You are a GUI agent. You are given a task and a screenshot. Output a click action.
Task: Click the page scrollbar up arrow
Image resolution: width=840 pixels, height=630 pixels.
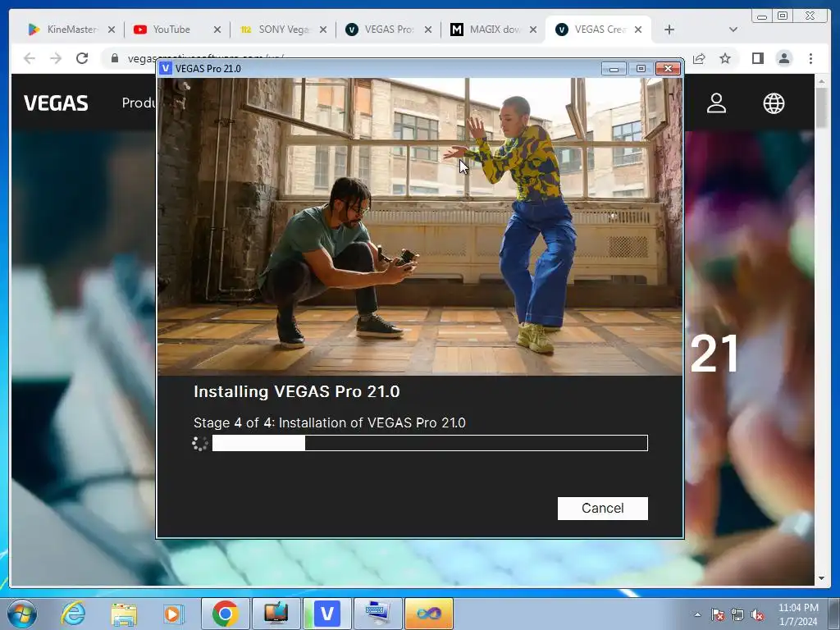[821, 81]
